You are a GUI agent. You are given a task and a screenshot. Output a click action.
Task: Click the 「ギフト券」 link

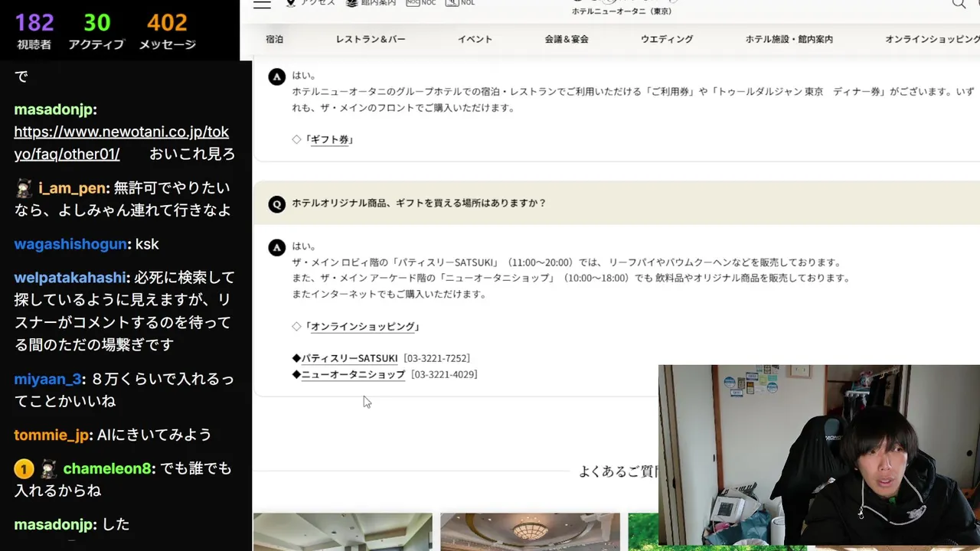tap(329, 140)
